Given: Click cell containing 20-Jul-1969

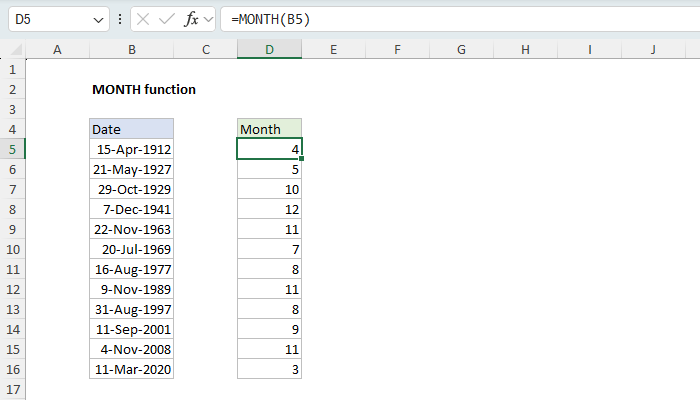Looking at the screenshot, I should (x=131, y=249).
